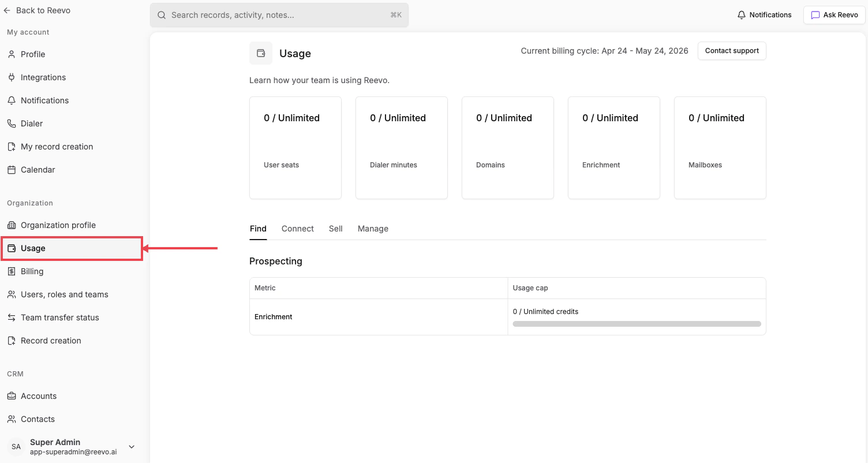Image resolution: width=868 pixels, height=463 pixels.
Task: Select the Mailboxes usage card
Action: [x=720, y=148]
